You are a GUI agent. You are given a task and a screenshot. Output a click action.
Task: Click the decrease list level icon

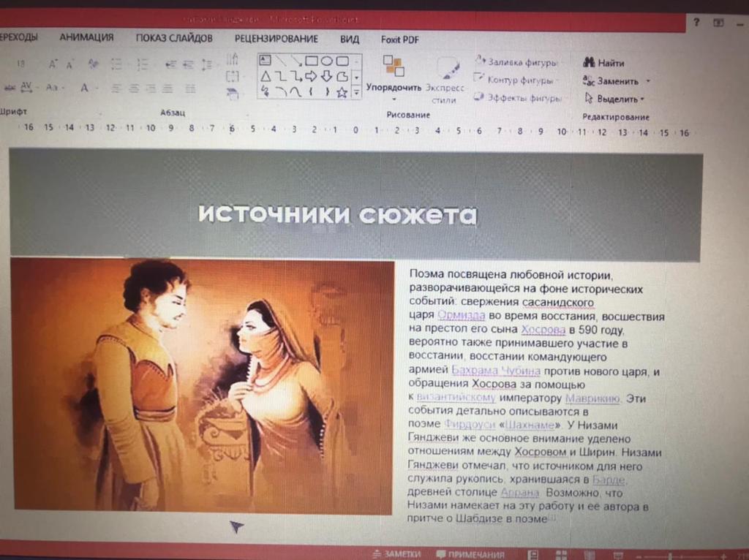click(x=171, y=64)
